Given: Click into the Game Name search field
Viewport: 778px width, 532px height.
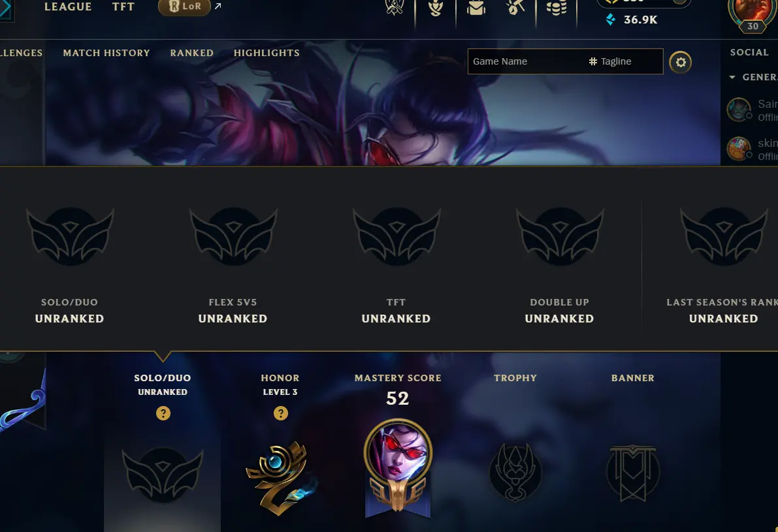Looking at the screenshot, I should tap(526, 61).
